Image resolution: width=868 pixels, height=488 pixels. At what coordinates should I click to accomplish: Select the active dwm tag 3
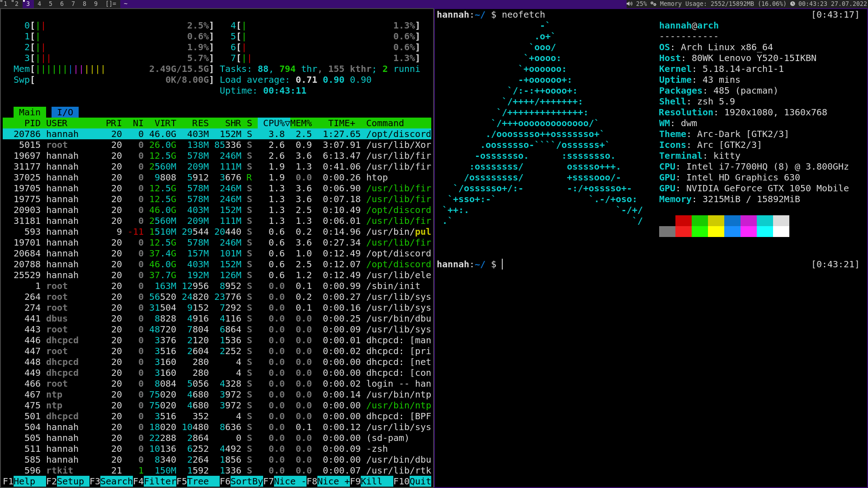(28, 4)
